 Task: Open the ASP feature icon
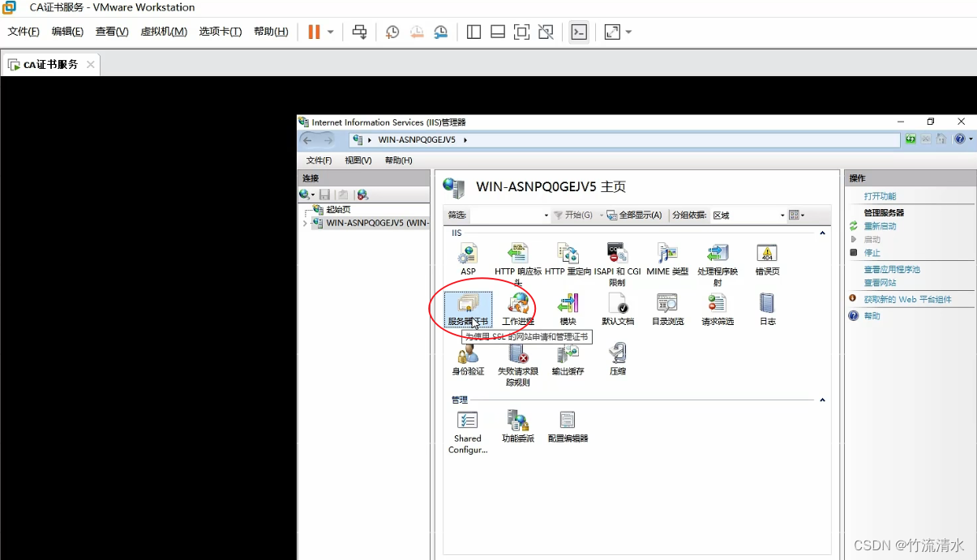[468, 254]
